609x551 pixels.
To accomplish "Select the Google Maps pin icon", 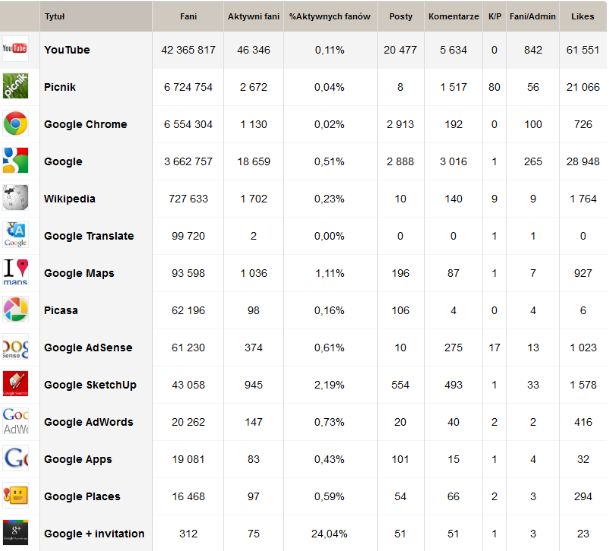I will 15,273.
